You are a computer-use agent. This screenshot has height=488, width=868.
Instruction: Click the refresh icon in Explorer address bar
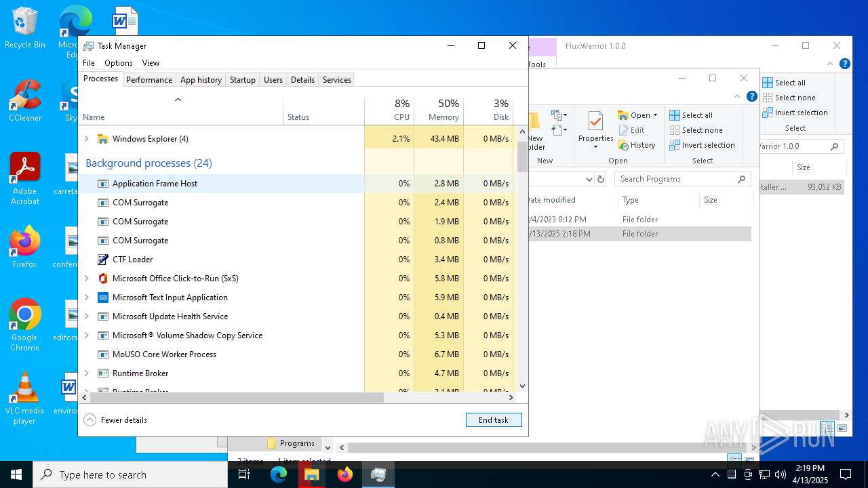pyautogui.click(x=600, y=179)
